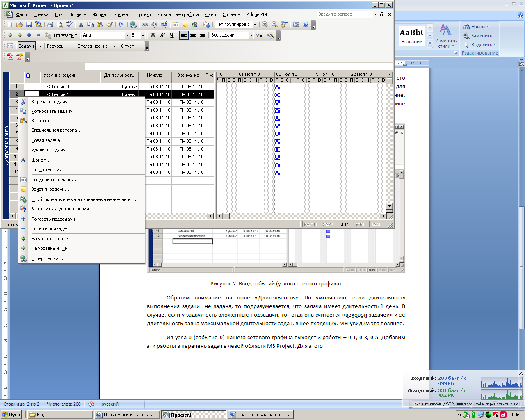
Task: Open the Arial font name dropdown
Action: pos(127,35)
